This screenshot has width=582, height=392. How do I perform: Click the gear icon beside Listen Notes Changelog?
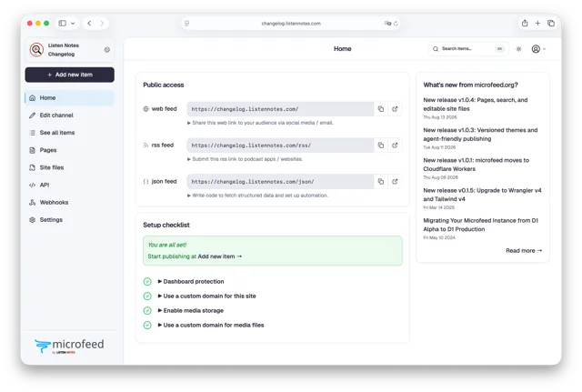[x=107, y=50]
